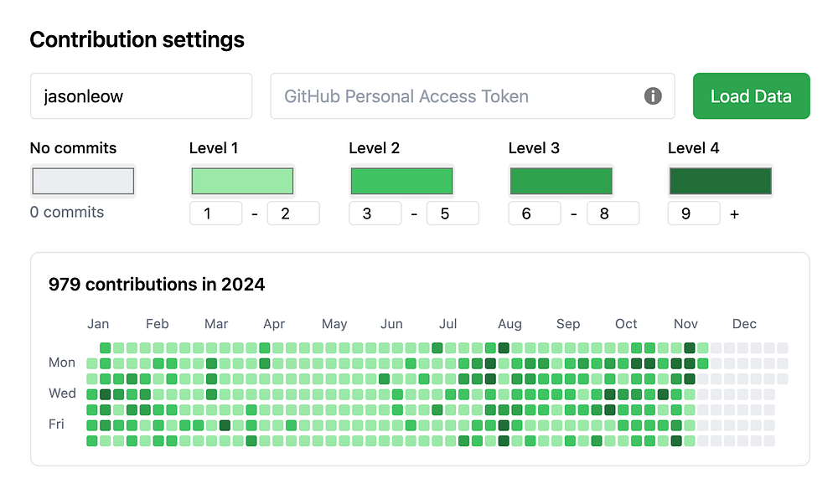Click the Wed weekday row label
Viewport: 838px width, 504px height.
click(62, 393)
